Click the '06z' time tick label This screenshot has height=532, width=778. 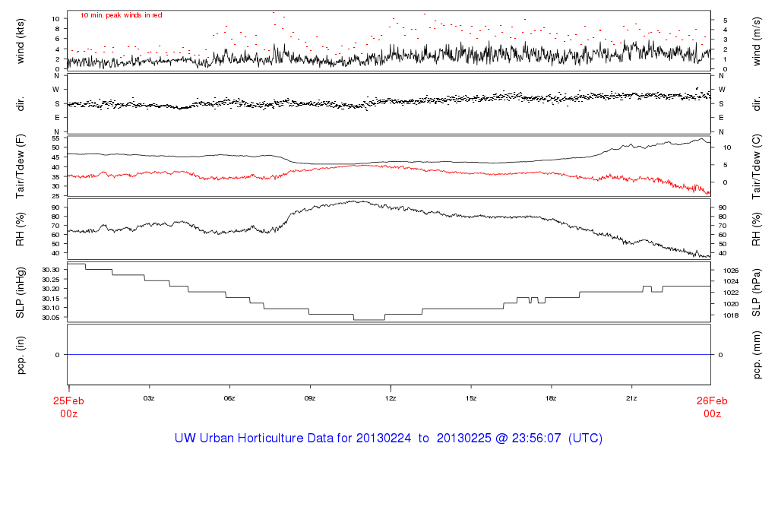pyautogui.click(x=229, y=398)
